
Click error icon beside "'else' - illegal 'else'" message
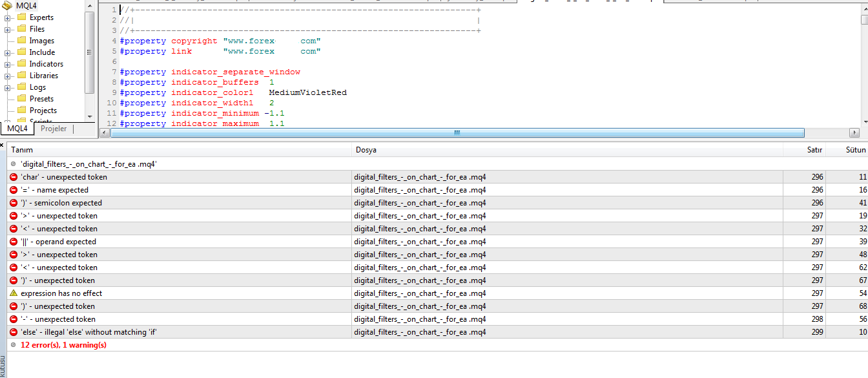click(x=14, y=332)
